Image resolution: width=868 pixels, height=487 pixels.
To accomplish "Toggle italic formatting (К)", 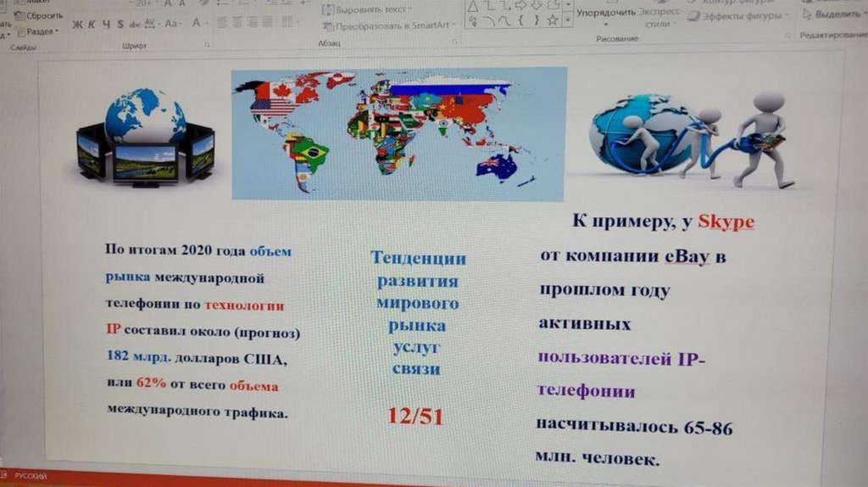I will tap(92, 25).
